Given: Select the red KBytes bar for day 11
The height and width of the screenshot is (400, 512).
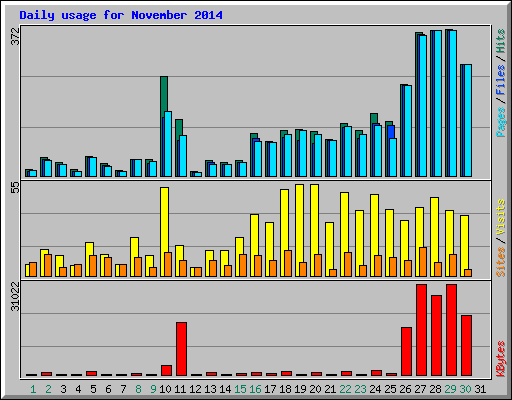Looking at the screenshot, I should point(181,349).
